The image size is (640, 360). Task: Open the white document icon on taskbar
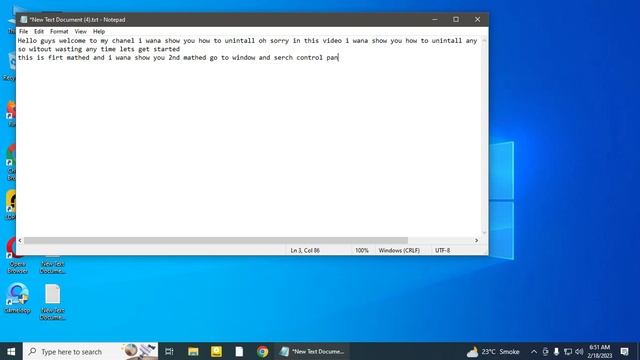239,351
